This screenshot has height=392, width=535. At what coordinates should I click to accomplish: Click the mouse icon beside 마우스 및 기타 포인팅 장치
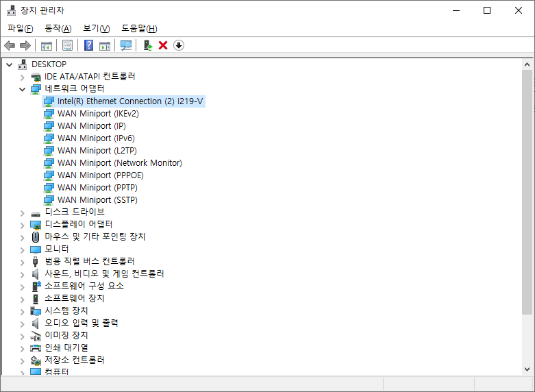point(36,236)
